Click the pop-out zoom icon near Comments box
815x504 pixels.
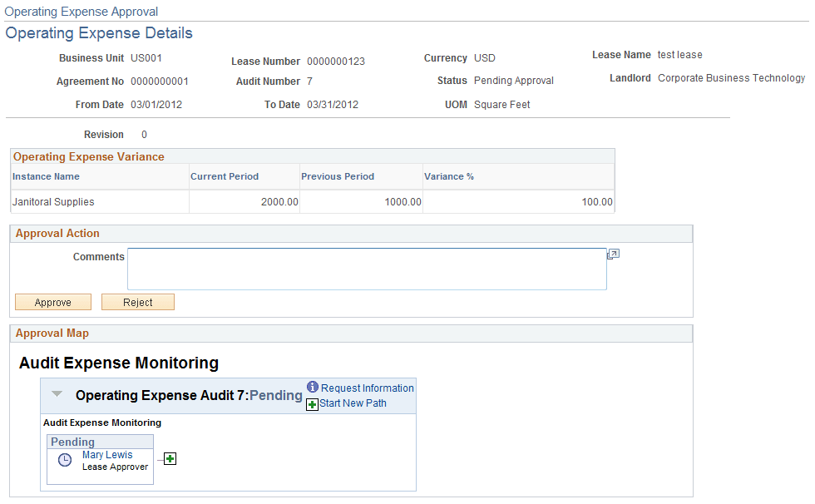click(613, 254)
